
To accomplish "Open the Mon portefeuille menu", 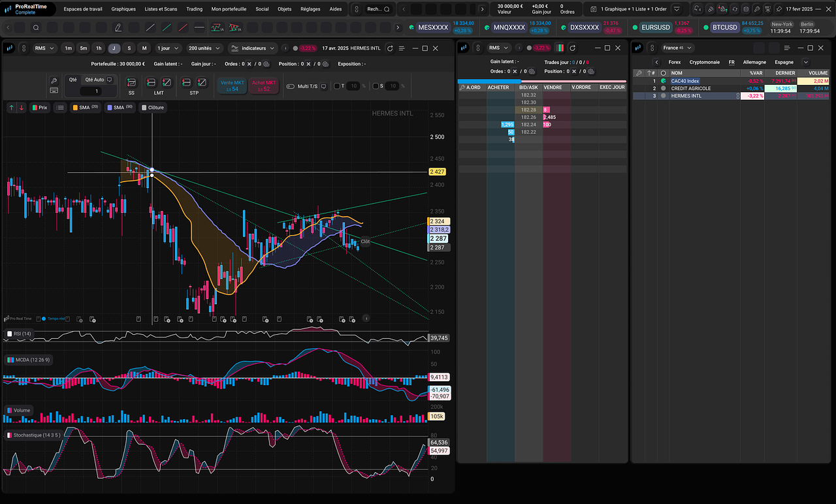I will pyautogui.click(x=229, y=9).
